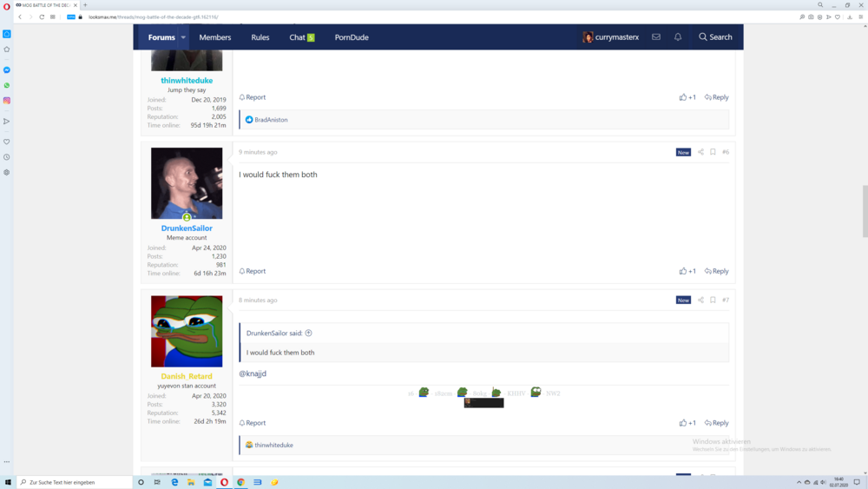868x489 pixels.
Task: Open a new browser tab
Action: pos(85,5)
